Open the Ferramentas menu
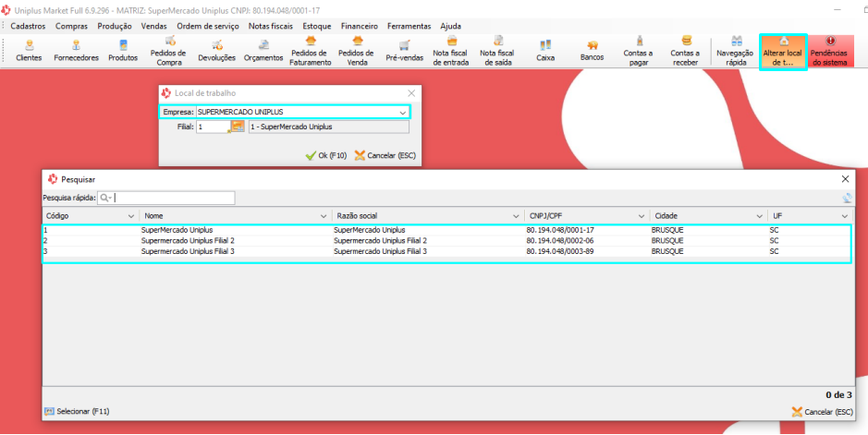Screen dimensions: 868x435 [x=410, y=26]
